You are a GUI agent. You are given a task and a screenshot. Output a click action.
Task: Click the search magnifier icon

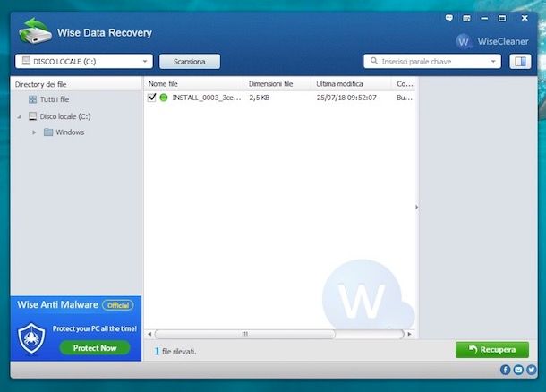(373, 61)
